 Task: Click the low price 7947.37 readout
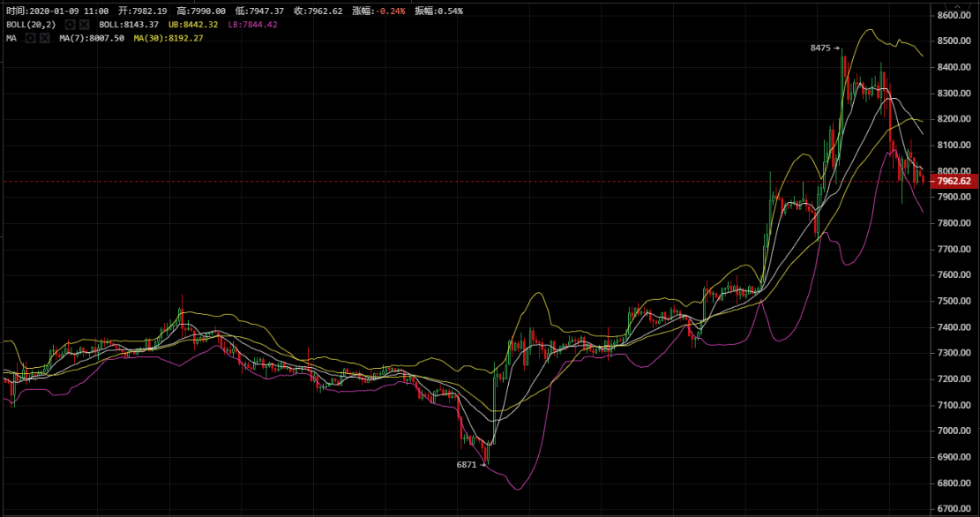(259, 11)
